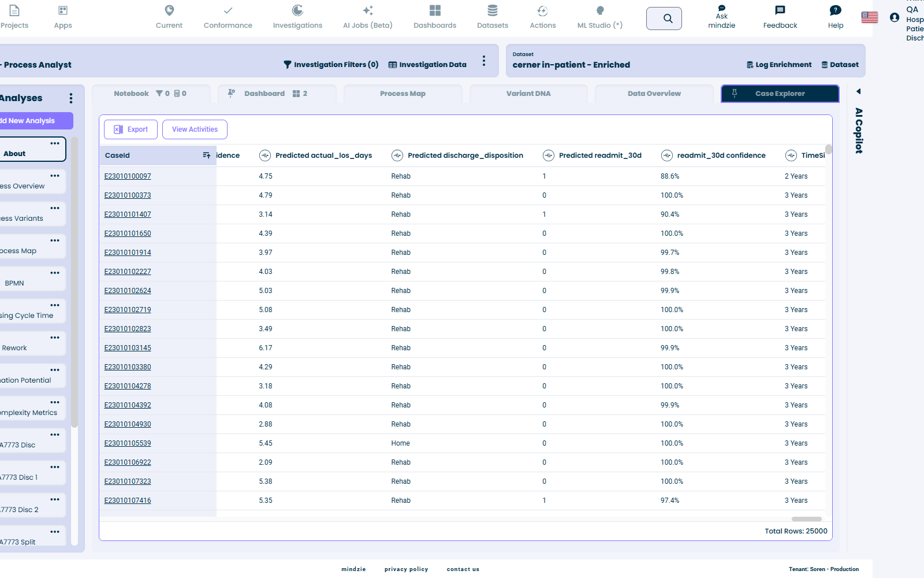Viewport: 924px width, 578px height.
Task: Click icon beside TimeSi column header
Action: point(791,155)
